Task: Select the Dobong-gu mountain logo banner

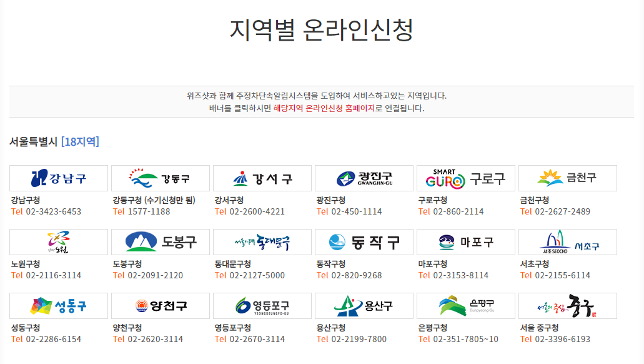Action: (159, 242)
